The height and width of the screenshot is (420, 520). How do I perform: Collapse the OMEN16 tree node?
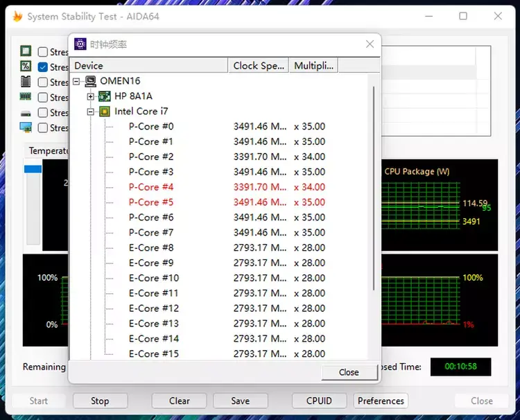76,81
